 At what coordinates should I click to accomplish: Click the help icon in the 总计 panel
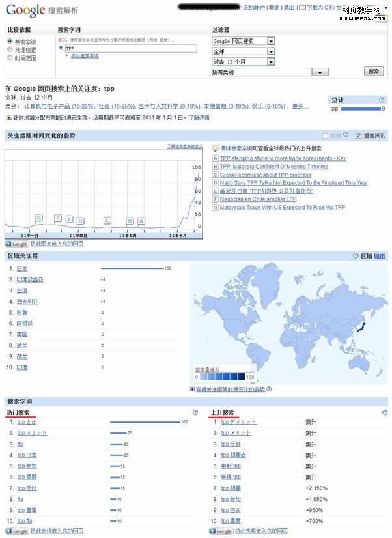pyautogui.click(x=382, y=100)
